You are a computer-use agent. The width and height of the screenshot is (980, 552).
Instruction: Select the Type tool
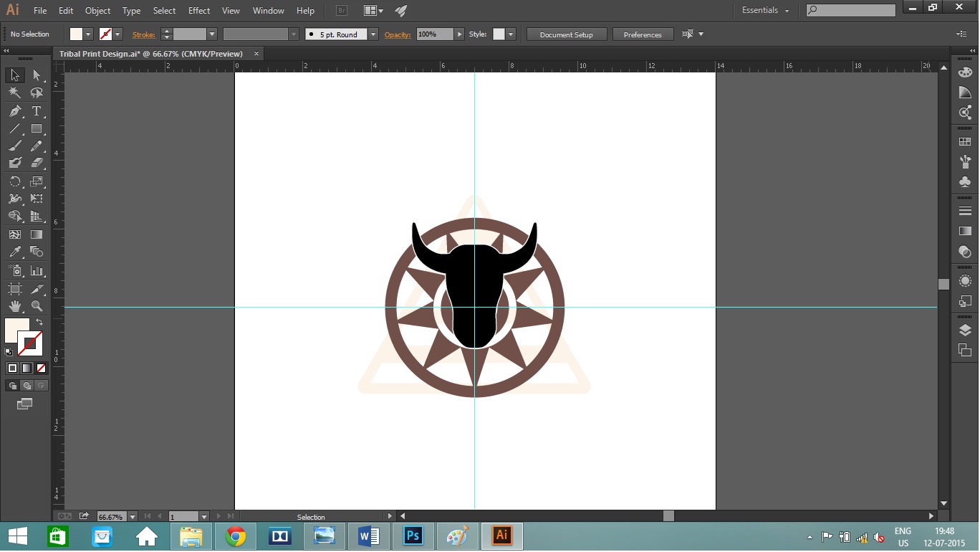point(37,111)
